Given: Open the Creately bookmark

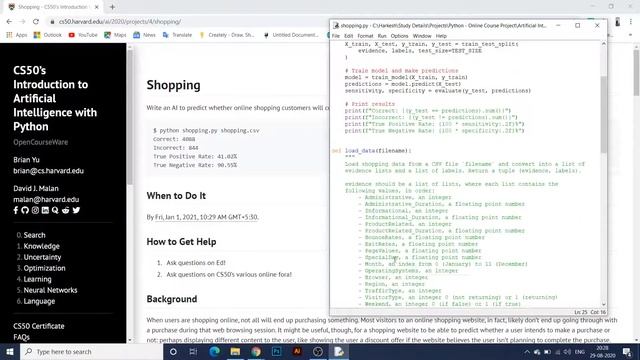Looking at the screenshot, I should click(227, 35).
